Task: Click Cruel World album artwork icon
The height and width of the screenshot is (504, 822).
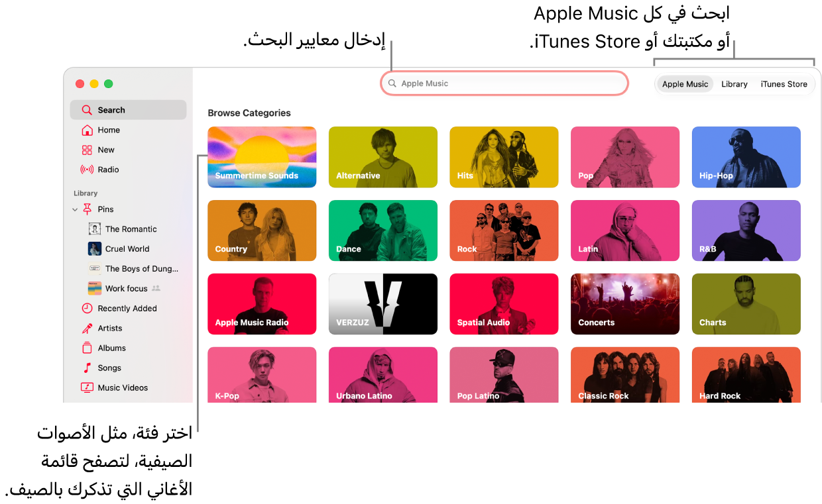Action: click(x=95, y=249)
